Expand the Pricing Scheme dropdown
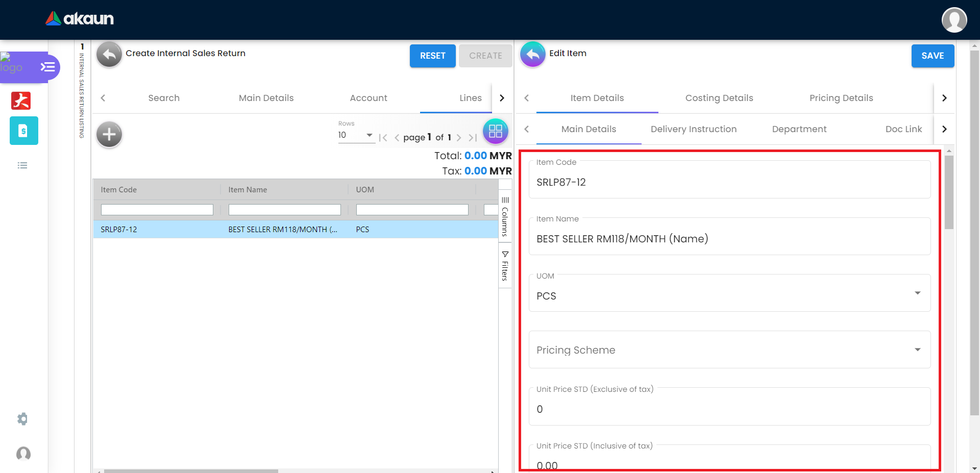This screenshot has height=473, width=980. 917,350
